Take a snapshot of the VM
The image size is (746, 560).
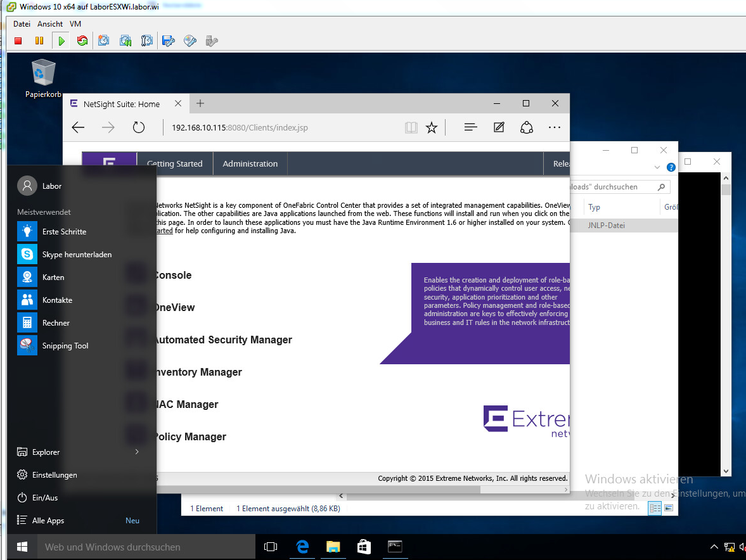[x=104, y=41]
